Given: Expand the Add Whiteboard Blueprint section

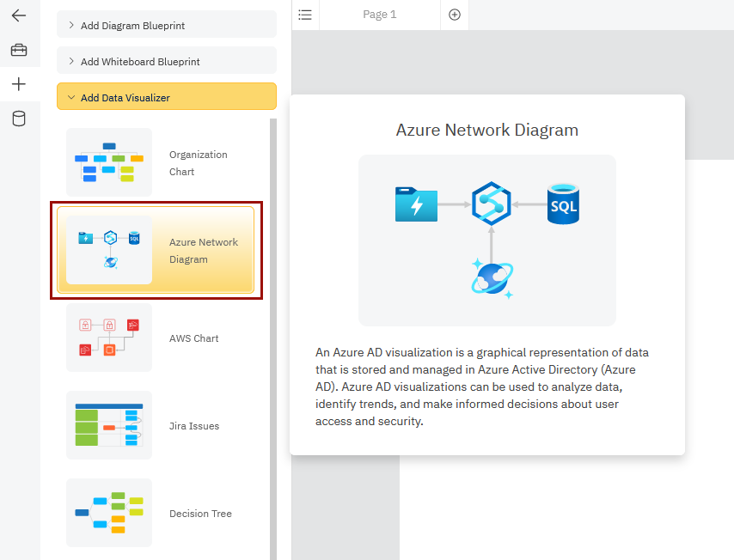Looking at the screenshot, I should click(x=166, y=61).
